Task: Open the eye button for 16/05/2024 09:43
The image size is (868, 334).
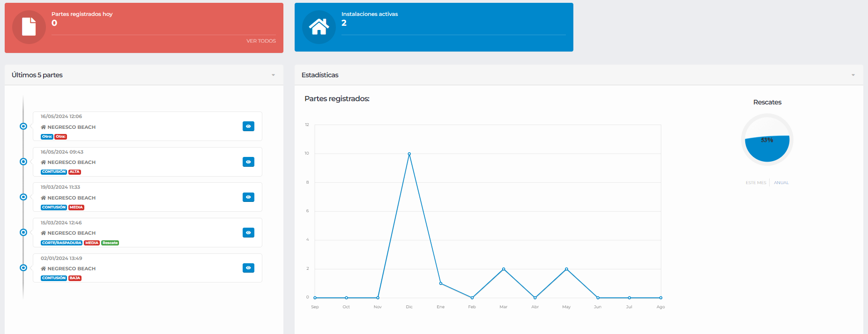Action: (x=248, y=162)
